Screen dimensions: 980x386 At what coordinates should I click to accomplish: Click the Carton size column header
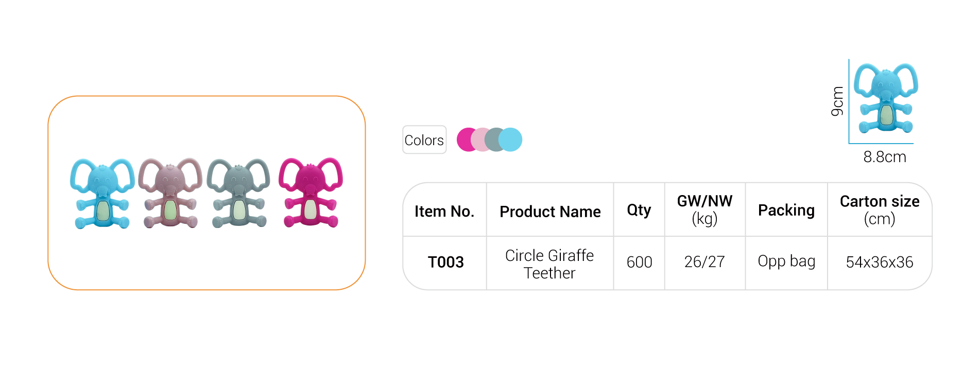[880, 210]
